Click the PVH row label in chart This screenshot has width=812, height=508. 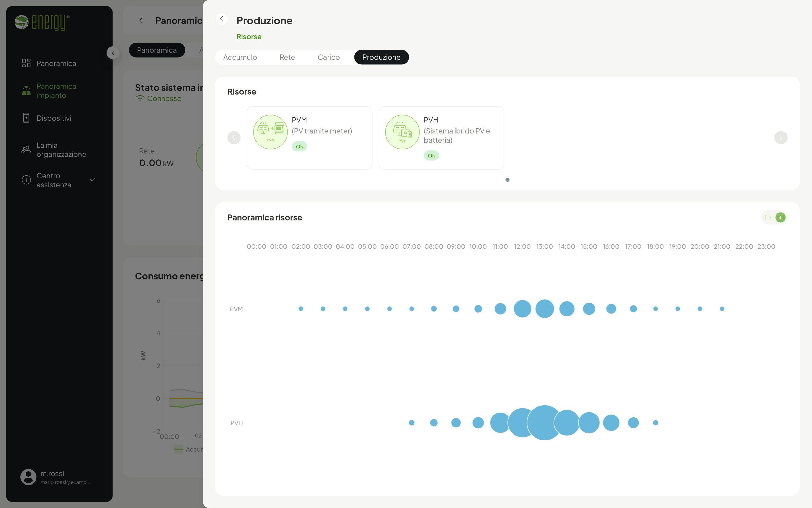[x=237, y=423]
